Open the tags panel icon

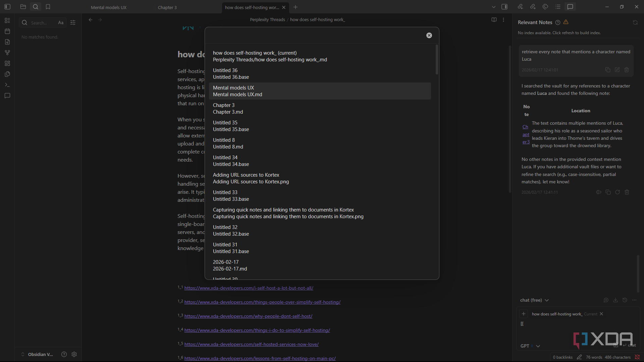pyautogui.click(x=545, y=7)
